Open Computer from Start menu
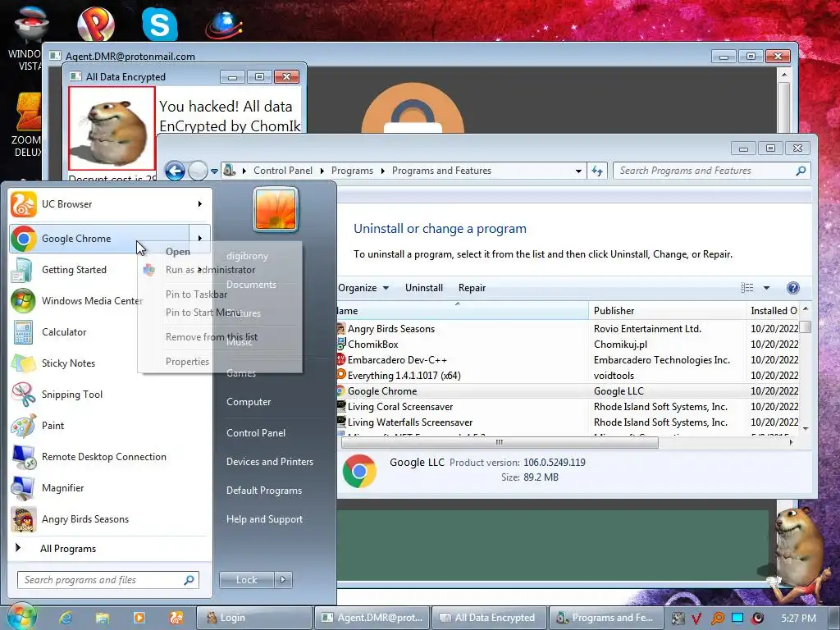The image size is (840, 630). (x=248, y=402)
